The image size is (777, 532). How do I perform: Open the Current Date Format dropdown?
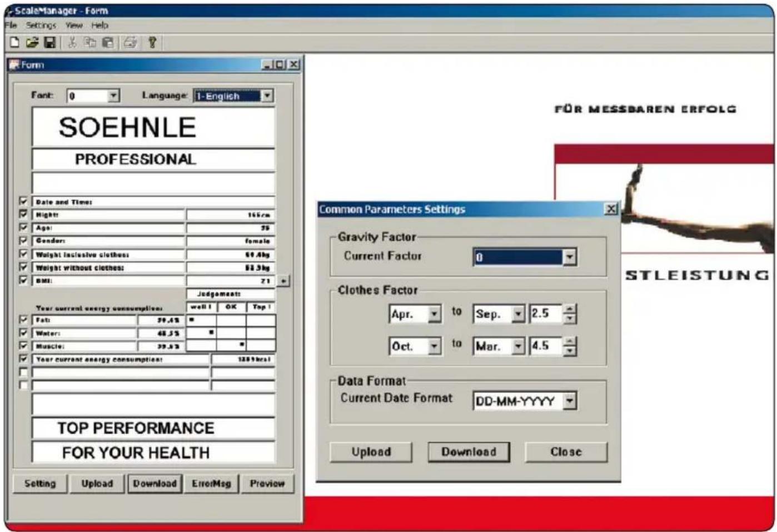(x=570, y=401)
